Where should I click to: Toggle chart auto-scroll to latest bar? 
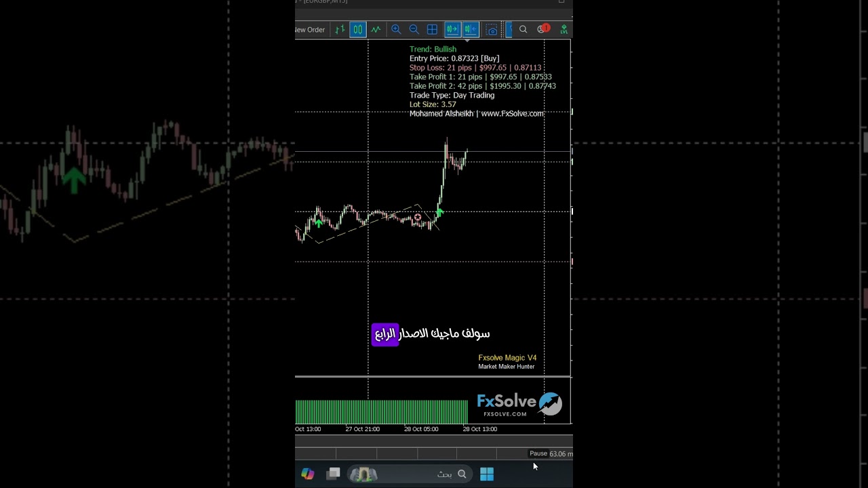[452, 29]
